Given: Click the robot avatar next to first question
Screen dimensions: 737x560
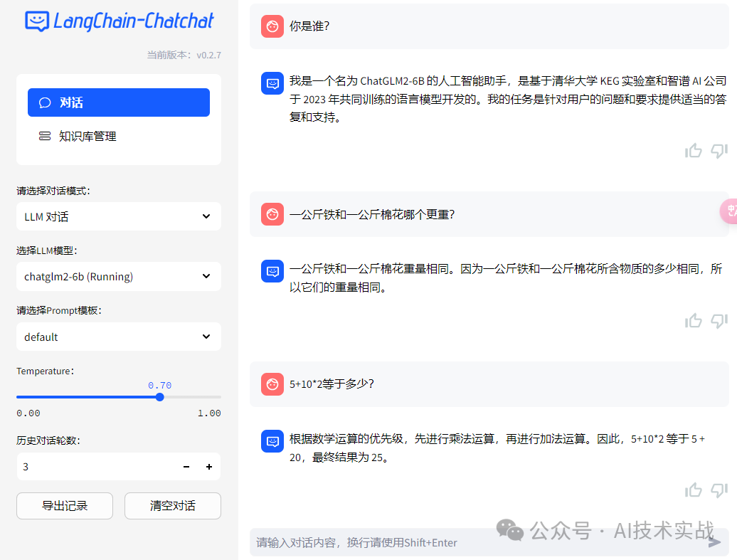Looking at the screenshot, I should point(272,26).
